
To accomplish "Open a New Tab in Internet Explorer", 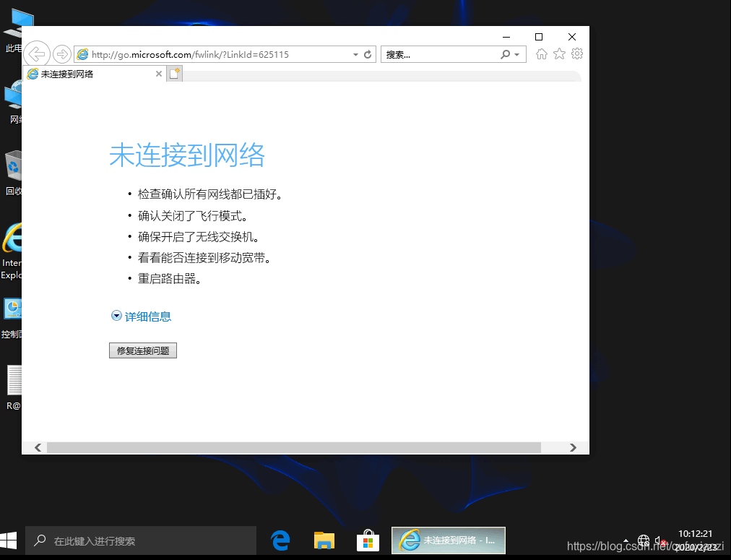I will [174, 73].
